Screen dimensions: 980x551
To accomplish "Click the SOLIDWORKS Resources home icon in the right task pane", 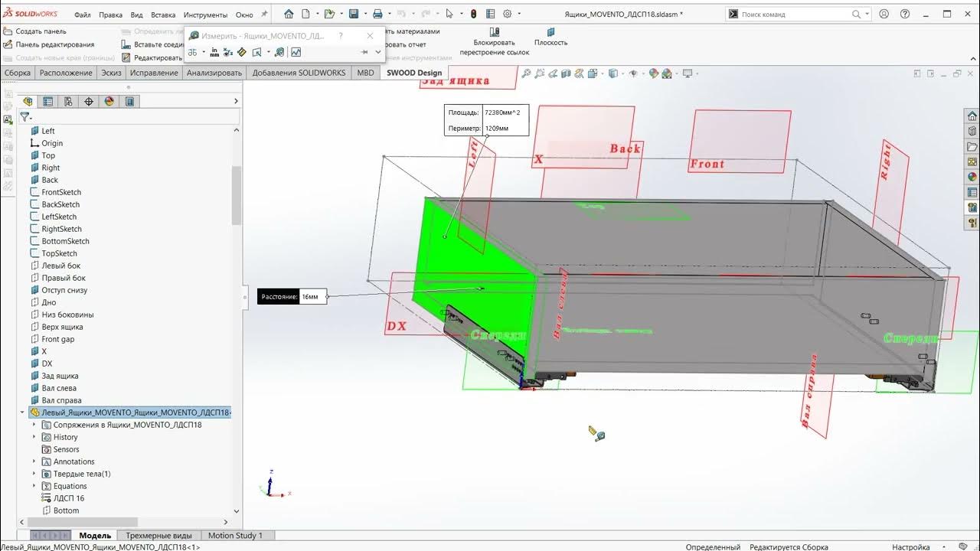I will click(972, 116).
